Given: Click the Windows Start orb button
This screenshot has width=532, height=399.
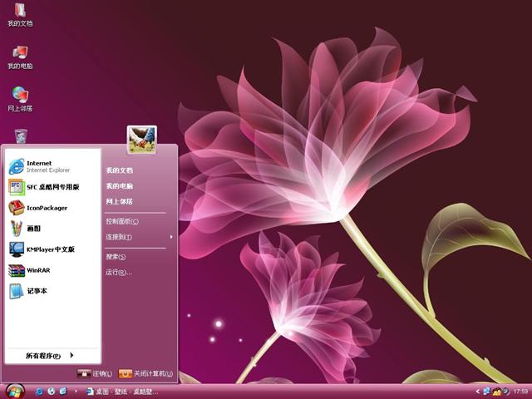Looking at the screenshot, I should [15, 392].
